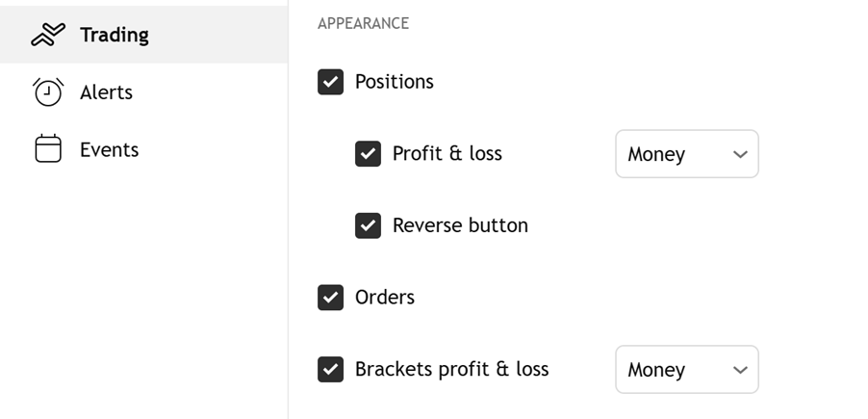868x419 pixels.
Task: Open the Trading settings section
Action: click(115, 36)
